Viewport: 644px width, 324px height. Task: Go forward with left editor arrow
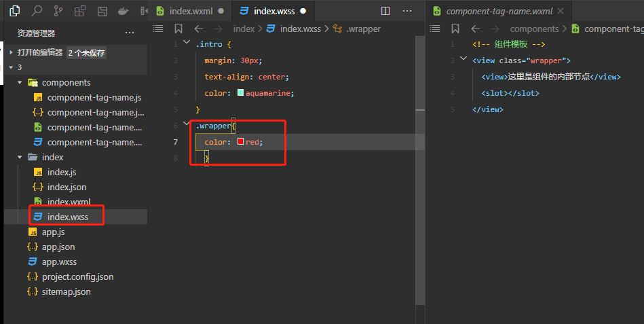pos(218,29)
